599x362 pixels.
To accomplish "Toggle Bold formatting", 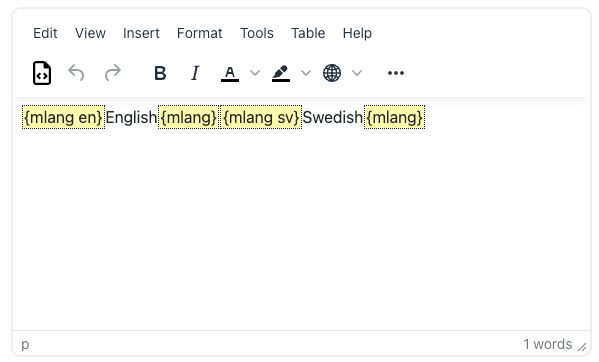I will 160,73.
